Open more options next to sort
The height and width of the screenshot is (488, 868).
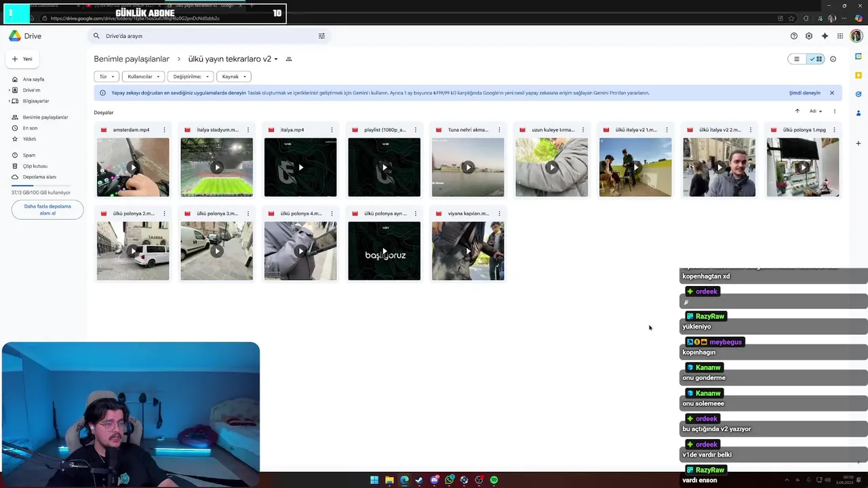tap(835, 111)
